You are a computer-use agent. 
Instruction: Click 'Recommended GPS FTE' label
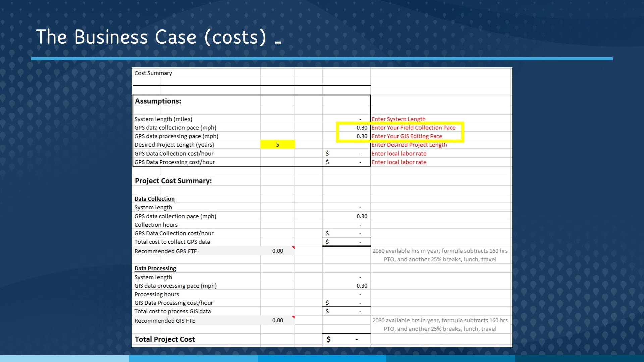165,251
